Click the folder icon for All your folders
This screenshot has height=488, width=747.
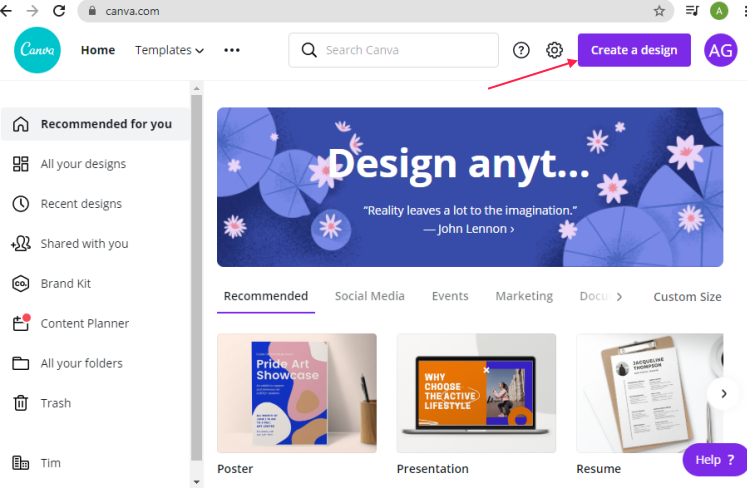pyautogui.click(x=20, y=363)
